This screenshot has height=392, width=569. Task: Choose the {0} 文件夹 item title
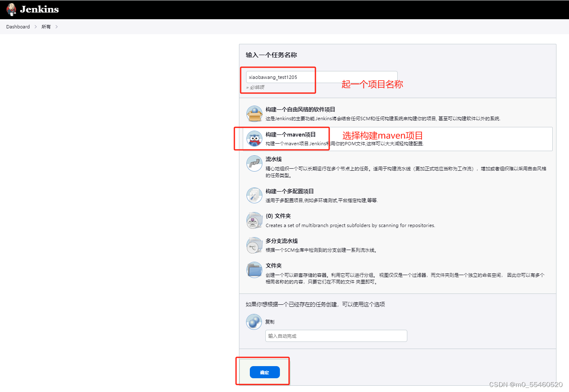278,216
